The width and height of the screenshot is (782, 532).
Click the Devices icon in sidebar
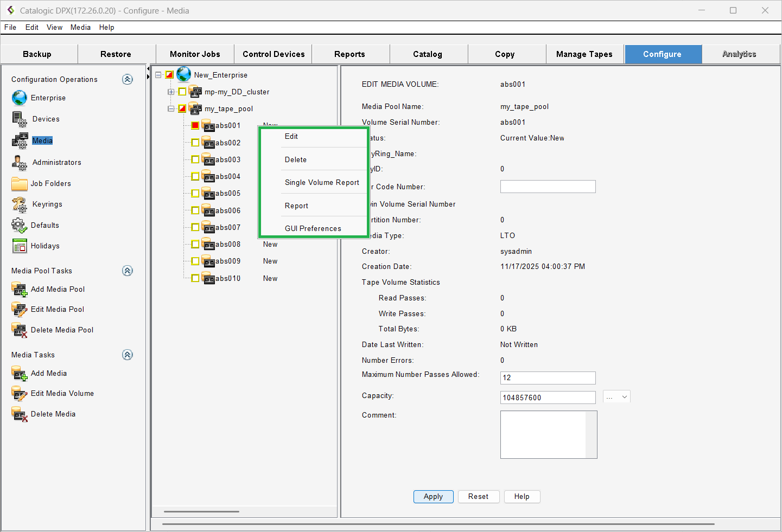19,119
